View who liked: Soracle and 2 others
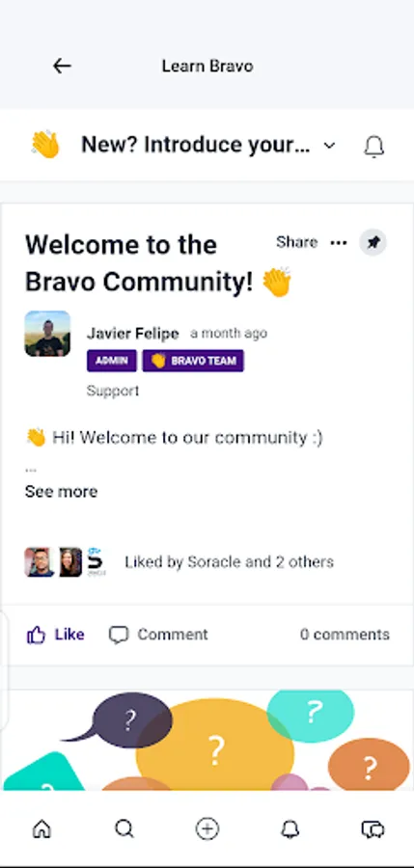 coord(229,562)
